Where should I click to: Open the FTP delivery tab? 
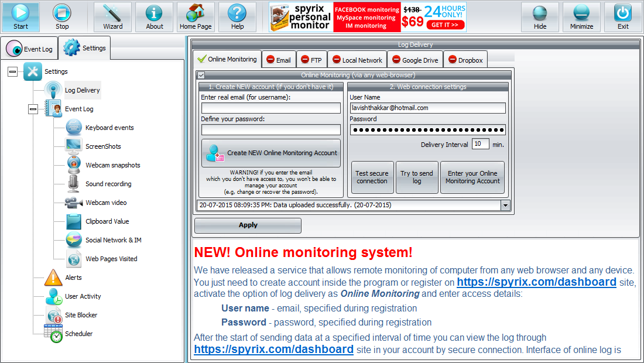point(312,59)
